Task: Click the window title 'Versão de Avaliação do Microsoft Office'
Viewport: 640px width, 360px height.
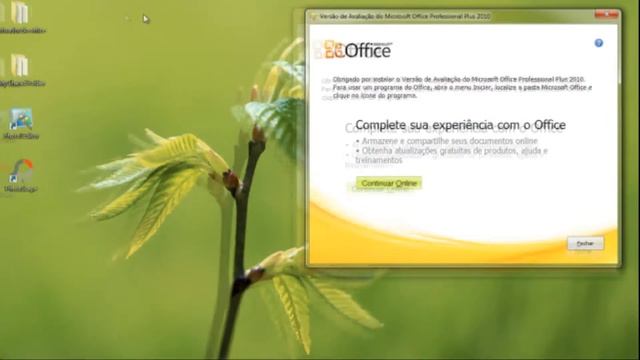Action: pos(404,16)
